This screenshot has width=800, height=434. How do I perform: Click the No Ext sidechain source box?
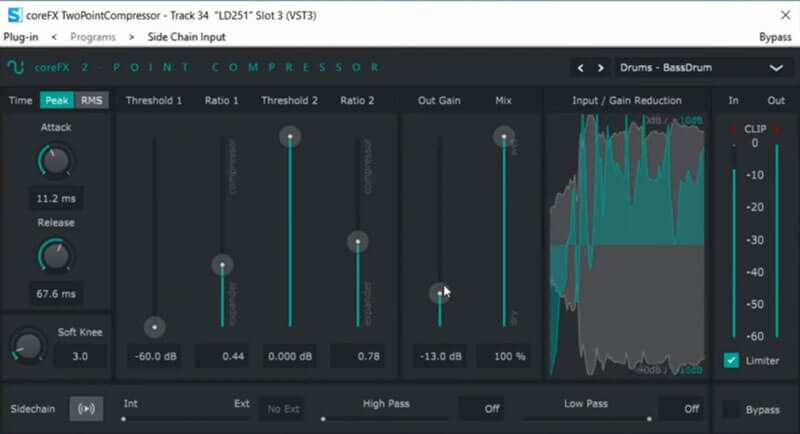[283, 409]
